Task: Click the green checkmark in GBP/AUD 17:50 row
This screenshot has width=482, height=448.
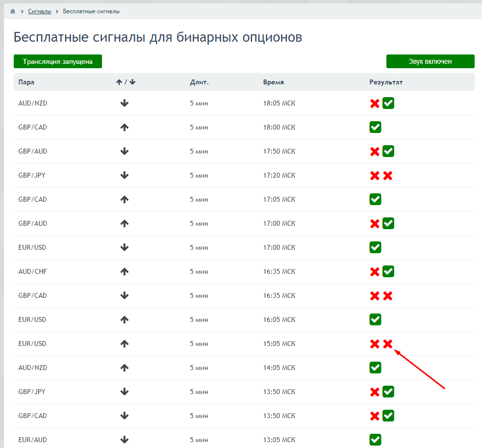Action: pos(388,151)
